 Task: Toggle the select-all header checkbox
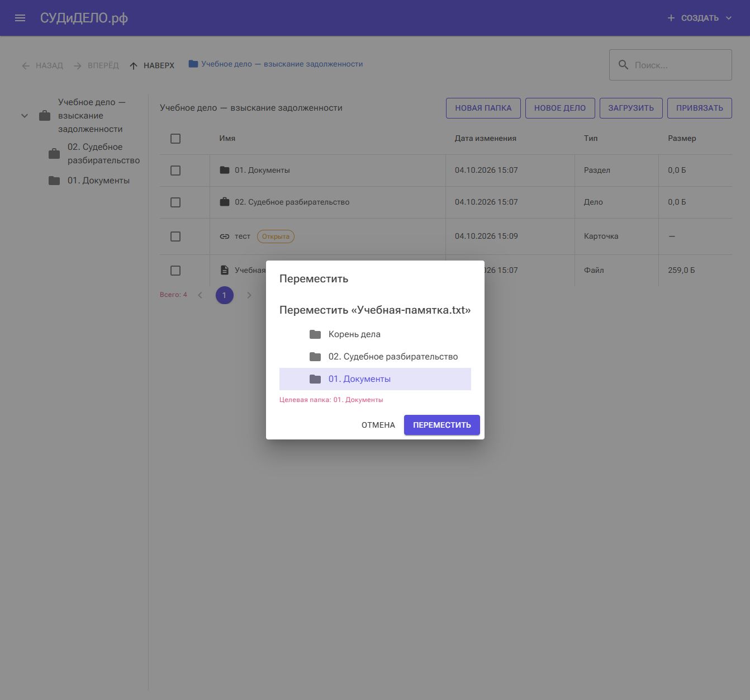pyautogui.click(x=175, y=139)
